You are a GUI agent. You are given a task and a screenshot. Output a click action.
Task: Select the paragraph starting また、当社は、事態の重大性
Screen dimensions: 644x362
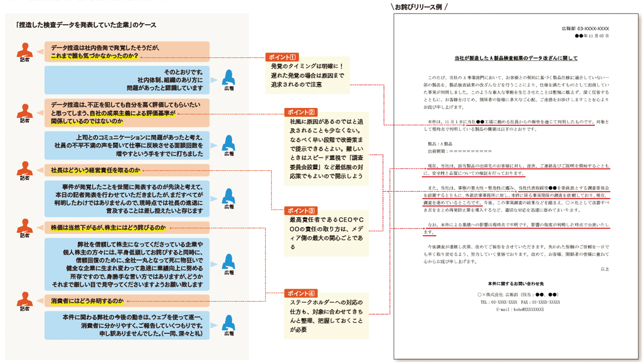(516, 199)
